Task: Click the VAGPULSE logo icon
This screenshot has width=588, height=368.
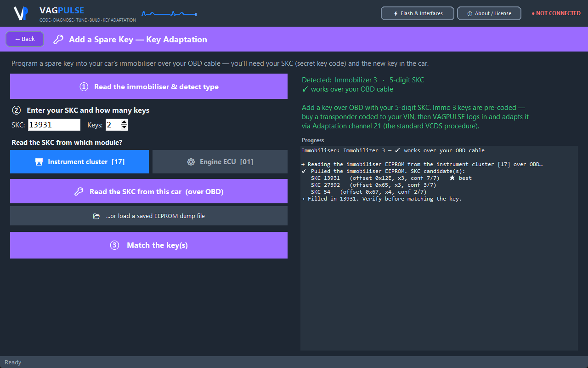Action: pyautogui.click(x=21, y=13)
